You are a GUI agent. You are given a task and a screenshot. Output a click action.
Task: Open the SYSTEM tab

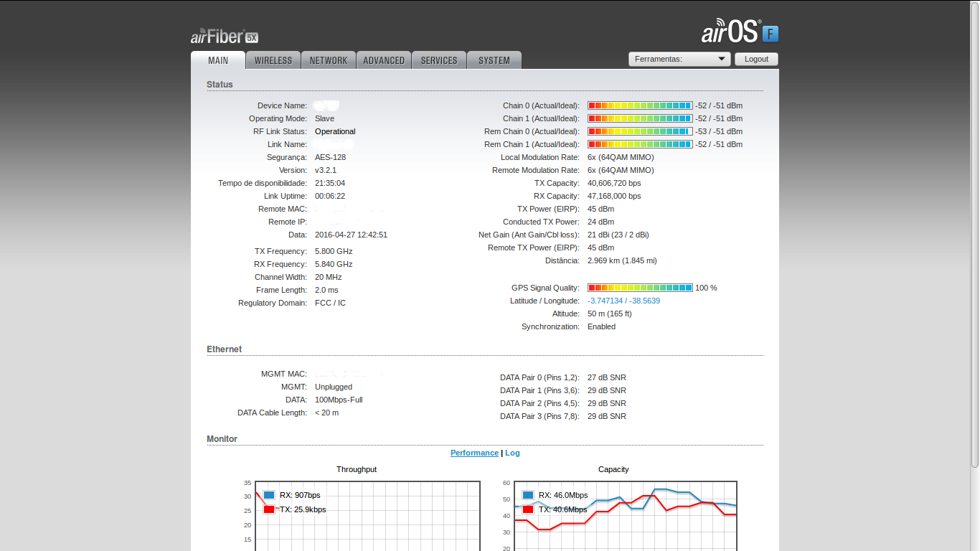tap(494, 61)
